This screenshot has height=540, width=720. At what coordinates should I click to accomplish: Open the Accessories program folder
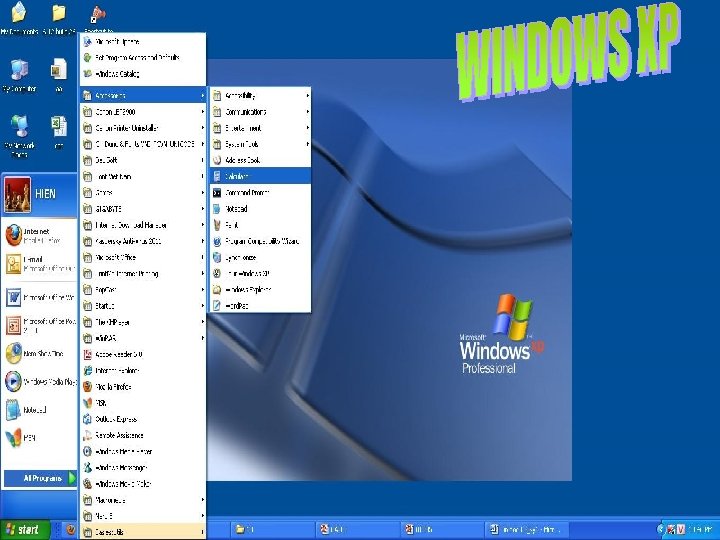pyautogui.click(x=143, y=96)
